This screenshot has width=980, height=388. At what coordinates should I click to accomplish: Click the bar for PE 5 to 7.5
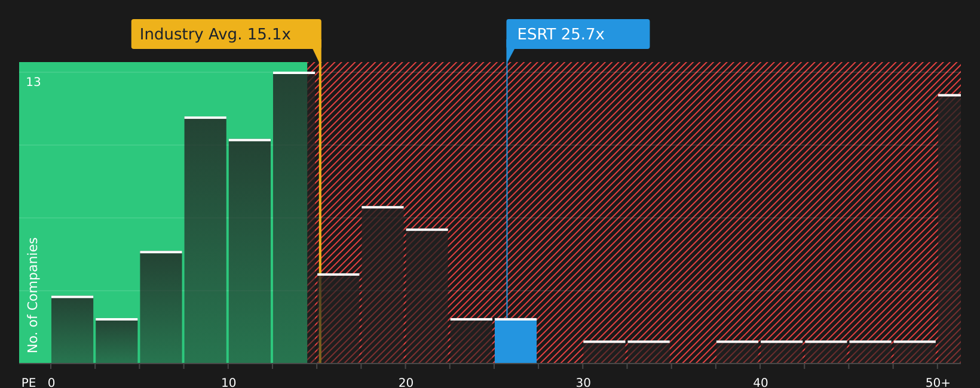point(161,307)
